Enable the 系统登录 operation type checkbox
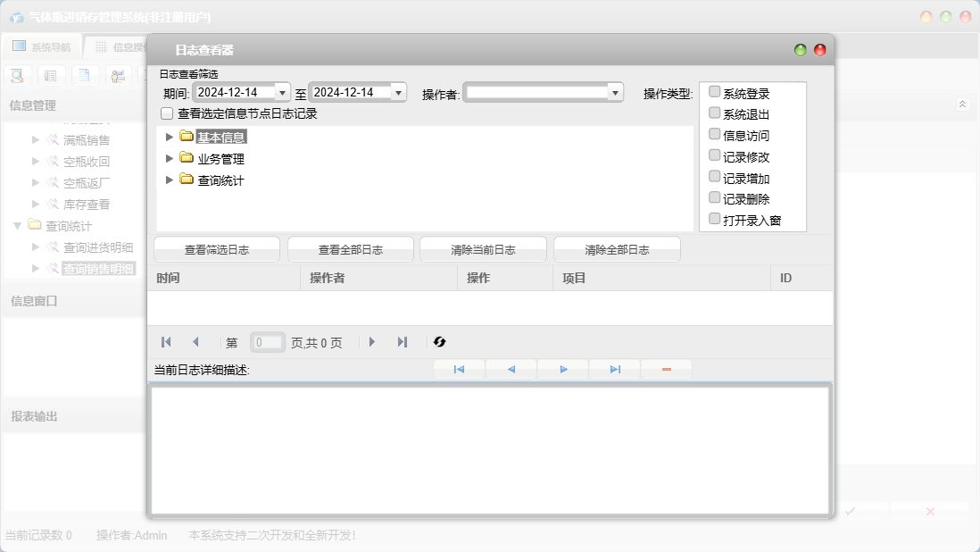The width and height of the screenshot is (980, 552). point(714,92)
